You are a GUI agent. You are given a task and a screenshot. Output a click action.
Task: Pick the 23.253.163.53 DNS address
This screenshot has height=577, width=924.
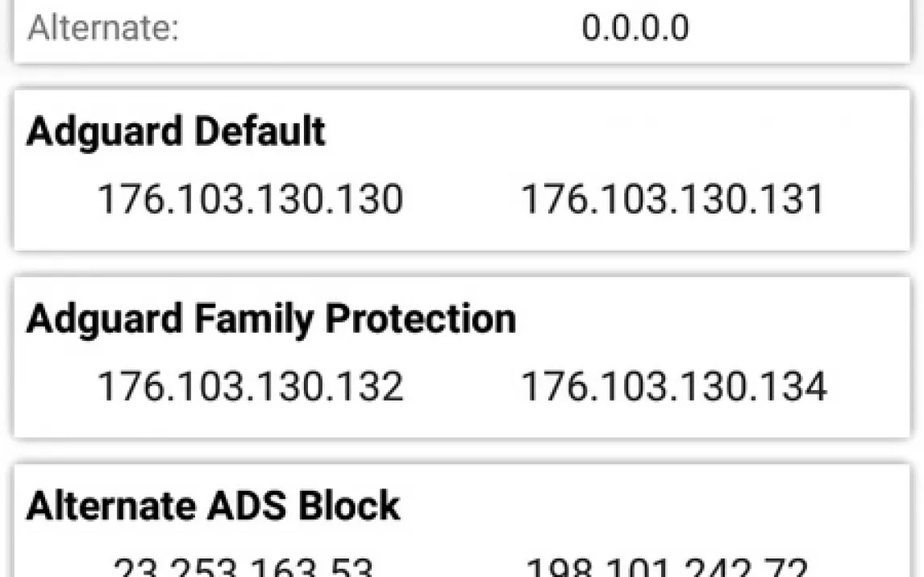[x=243, y=567]
